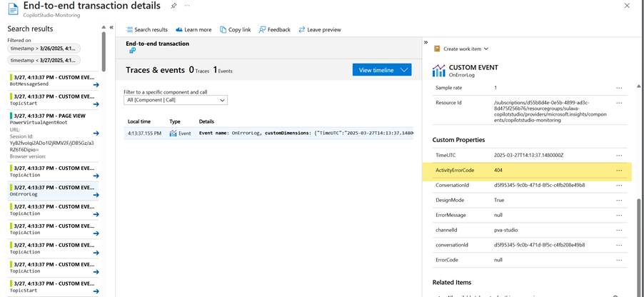The height and width of the screenshot is (297, 644).
Task: Open the Create work item dropdown
Action: [x=461, y=49]
